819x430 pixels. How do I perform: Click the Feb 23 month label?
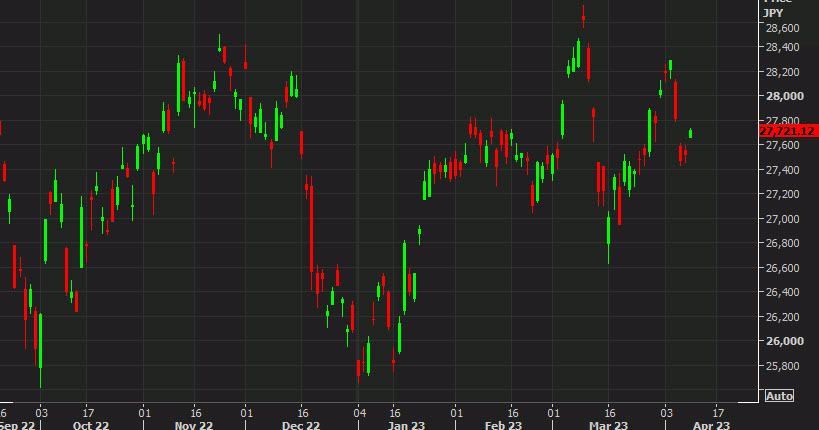(x=503, y=425)
